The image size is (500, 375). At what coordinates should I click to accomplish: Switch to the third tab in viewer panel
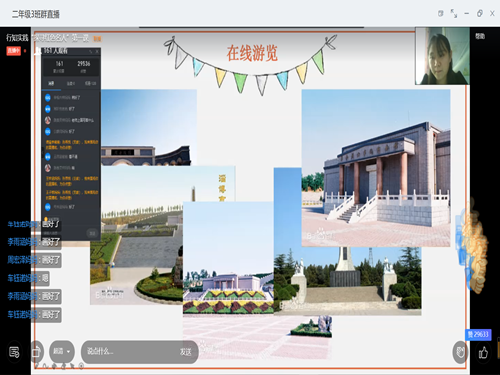tap(90, 83)
